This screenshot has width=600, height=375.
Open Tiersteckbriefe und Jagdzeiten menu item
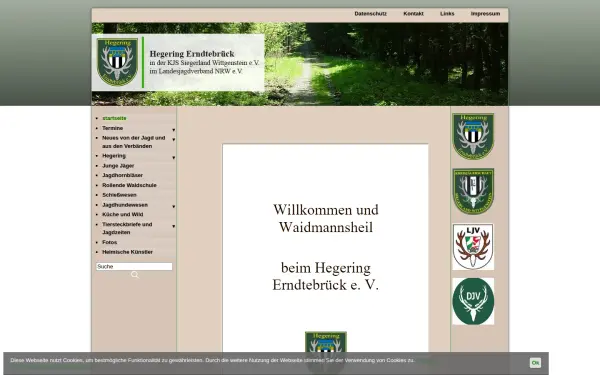pos(127,228)
